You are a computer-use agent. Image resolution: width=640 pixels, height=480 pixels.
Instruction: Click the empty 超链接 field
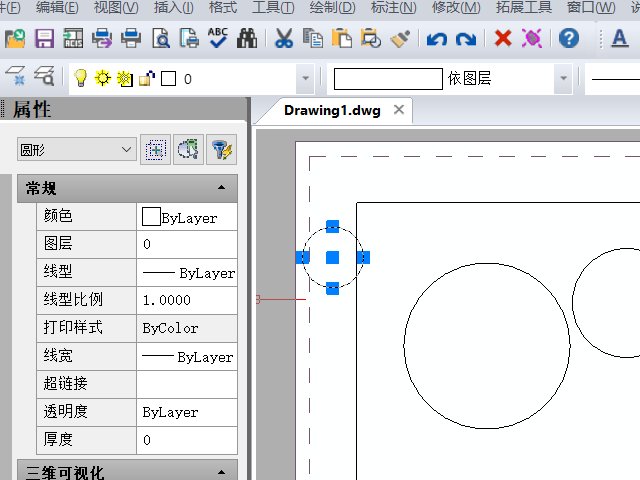pyautogui.click(x=187, y=384)
